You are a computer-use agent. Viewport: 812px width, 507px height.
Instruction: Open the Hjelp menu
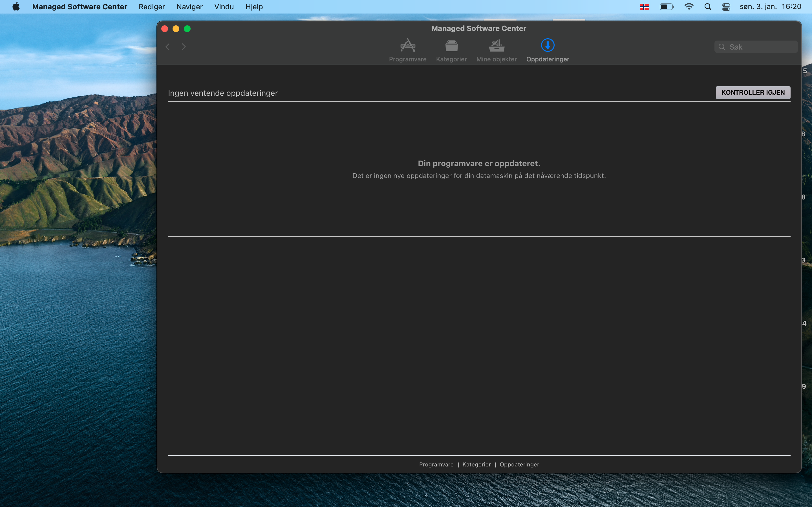(254, 7)
